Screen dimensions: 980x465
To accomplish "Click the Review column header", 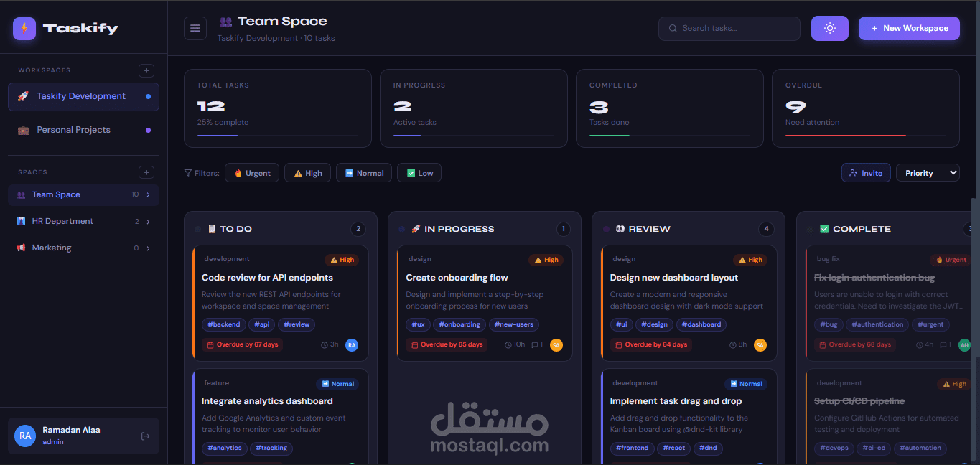I will [689, 229].
